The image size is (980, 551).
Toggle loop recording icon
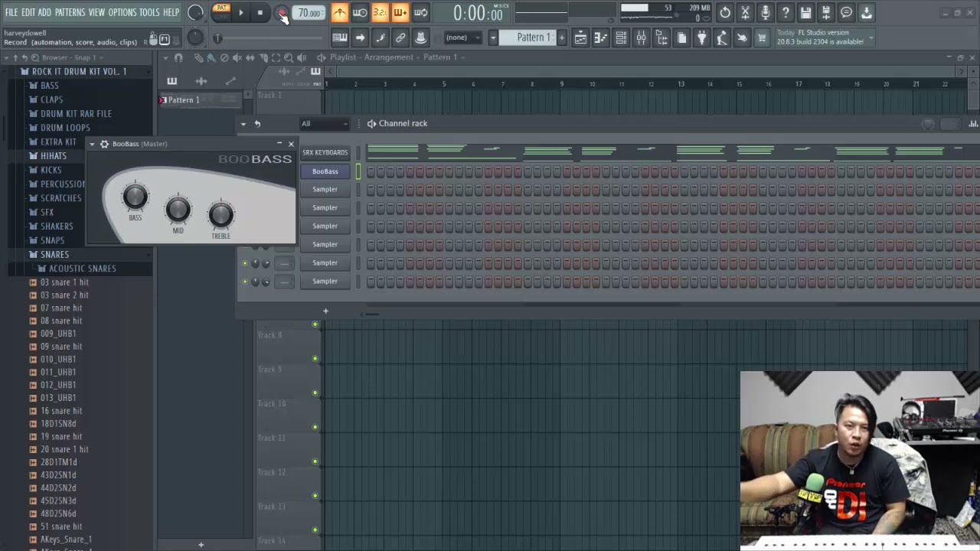[420, 12]
